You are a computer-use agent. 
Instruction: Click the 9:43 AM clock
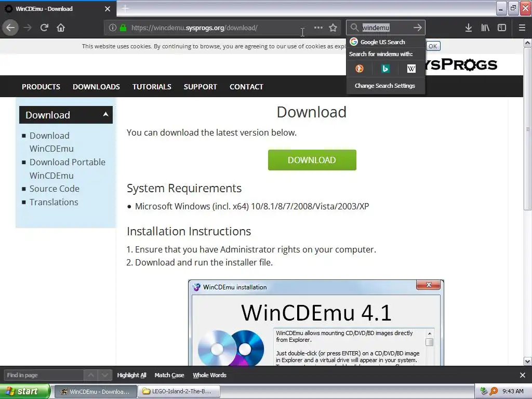[x=513, y=391]
